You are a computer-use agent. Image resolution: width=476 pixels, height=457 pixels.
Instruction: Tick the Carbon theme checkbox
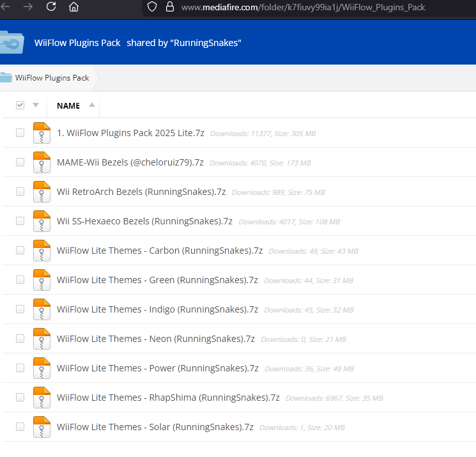[x=20, y=250]
